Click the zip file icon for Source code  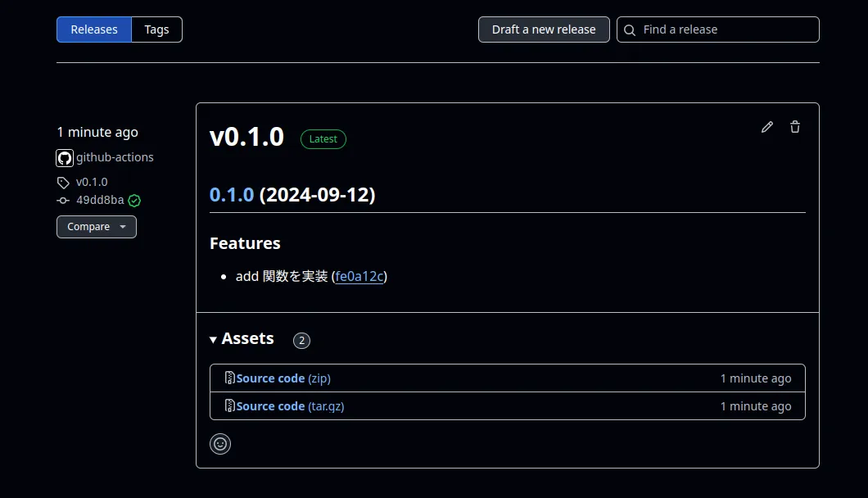coord(230,378)
